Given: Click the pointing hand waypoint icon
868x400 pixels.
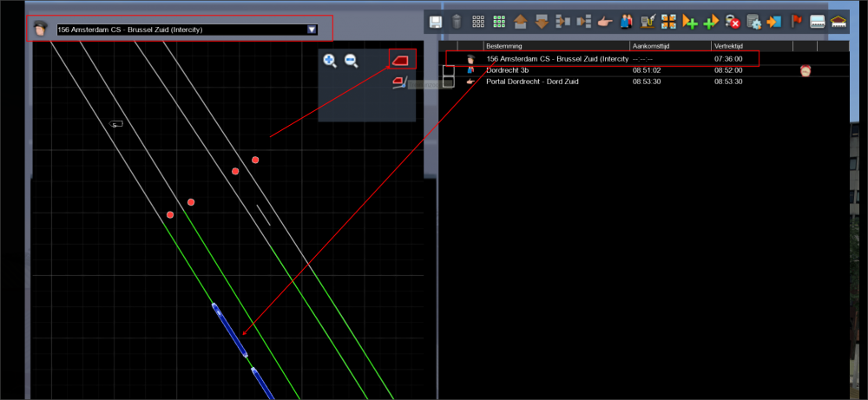Looking at the screenshot, I should tap(605, 21).
